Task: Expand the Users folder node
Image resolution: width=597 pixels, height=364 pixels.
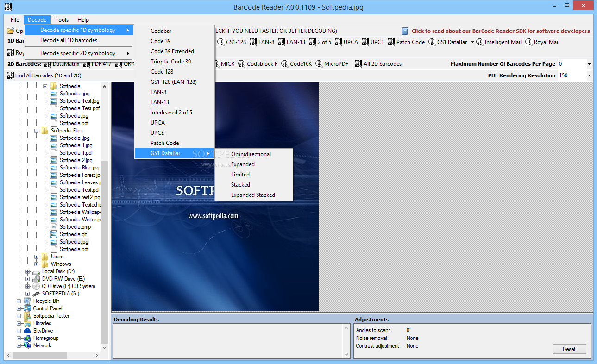Action: tap(37, 257)
